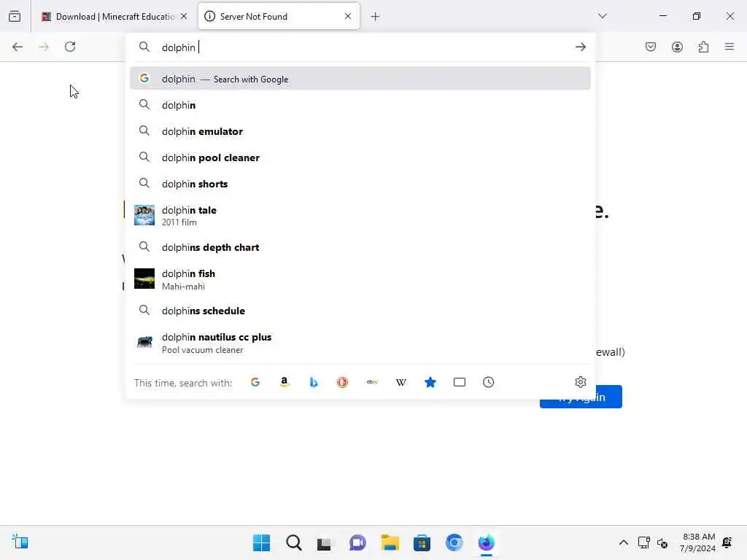Viewport: 747px width, 560px height.
Task: Click the muted volume tray icon
Action: coord(662,542)
